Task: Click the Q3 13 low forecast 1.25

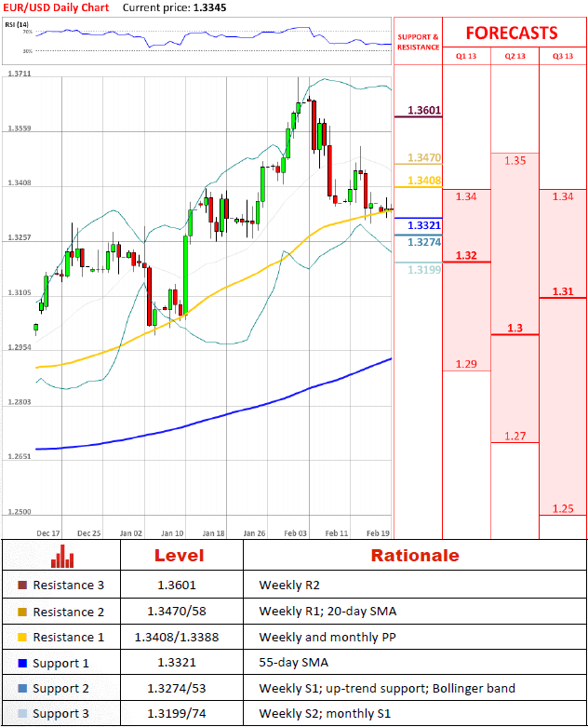Action: tap(563, 508)
